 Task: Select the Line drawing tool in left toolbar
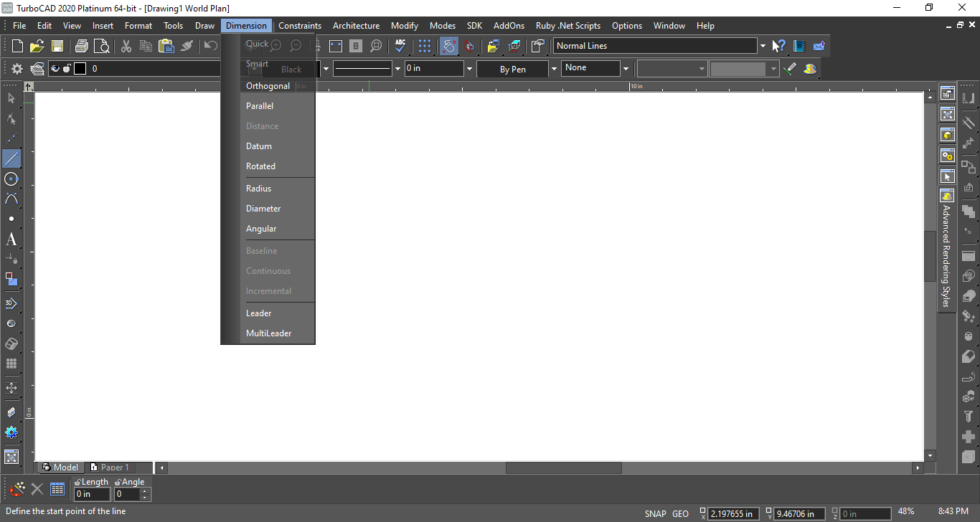coord(11,158)
